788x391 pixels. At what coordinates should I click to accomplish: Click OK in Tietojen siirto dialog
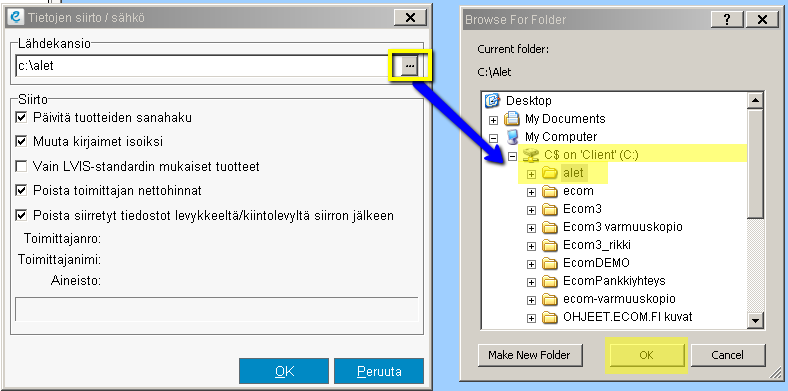[x=284, y=371]
